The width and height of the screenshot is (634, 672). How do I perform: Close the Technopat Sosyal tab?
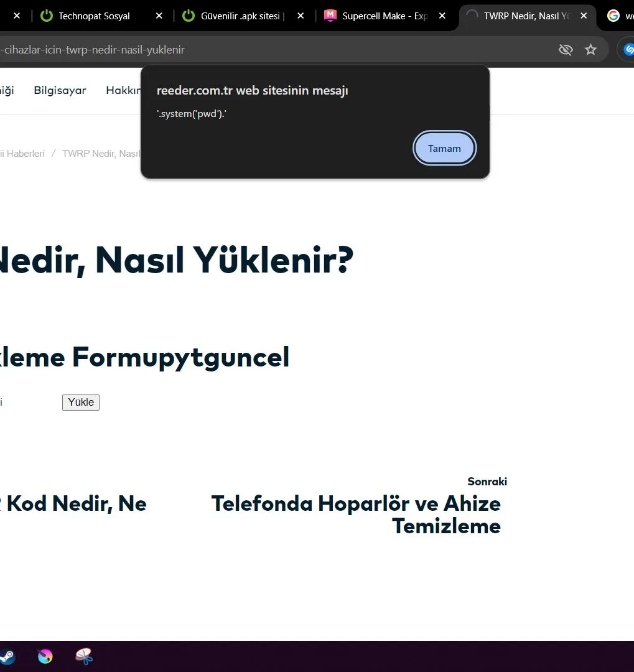[159, 16]
